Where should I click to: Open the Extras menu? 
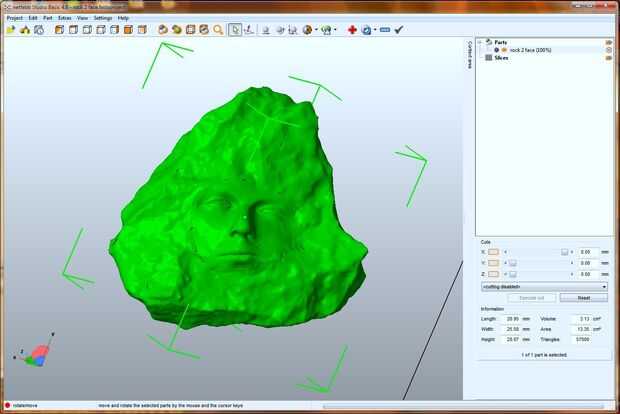coord(65,18)
